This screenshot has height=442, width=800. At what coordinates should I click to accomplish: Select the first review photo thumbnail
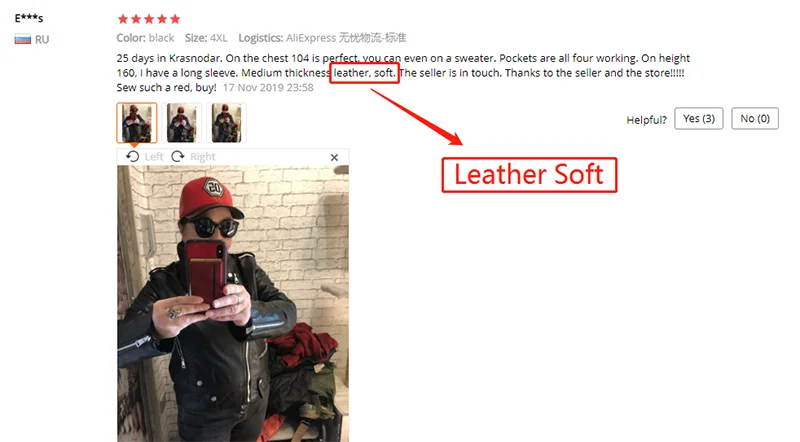click(136, 122)
